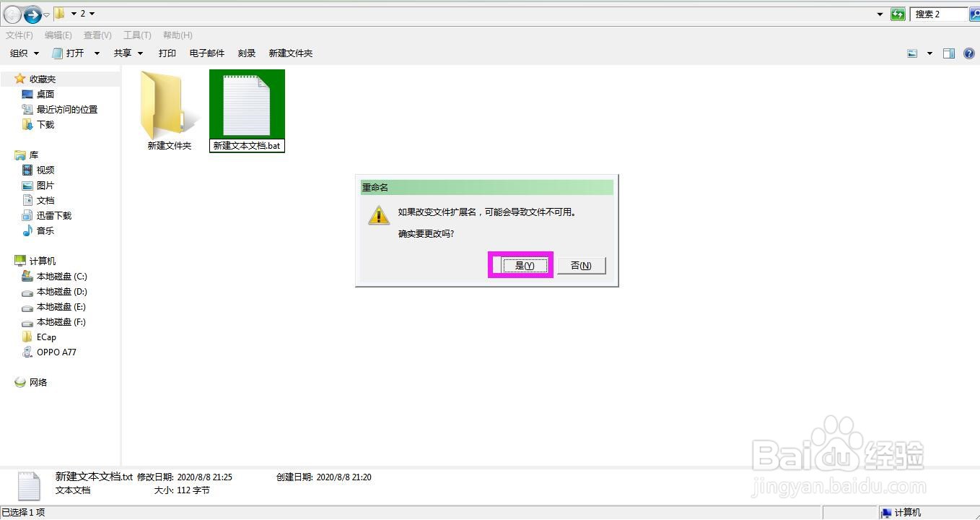Screen dimensions: 980x520
Task: Open the 迅雷下载 library
Action: click(54, 216)
